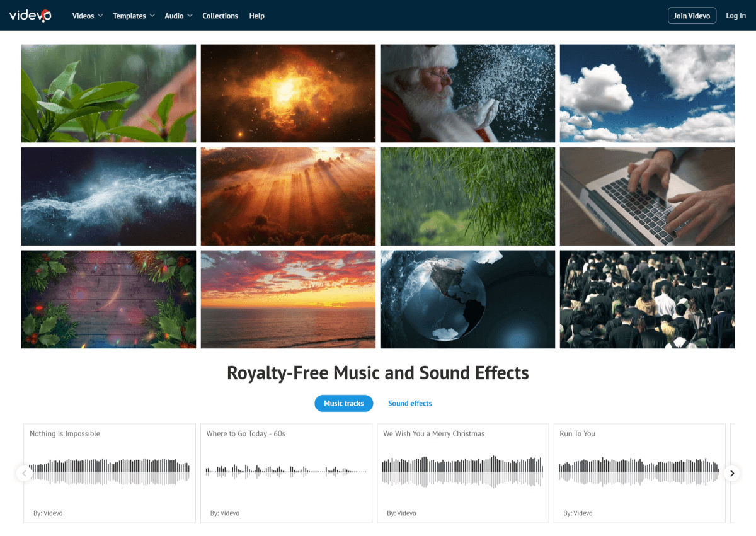Open the rain on bamboo leaves video
This screenshot has height=536, width=756.
click(467, 197)
